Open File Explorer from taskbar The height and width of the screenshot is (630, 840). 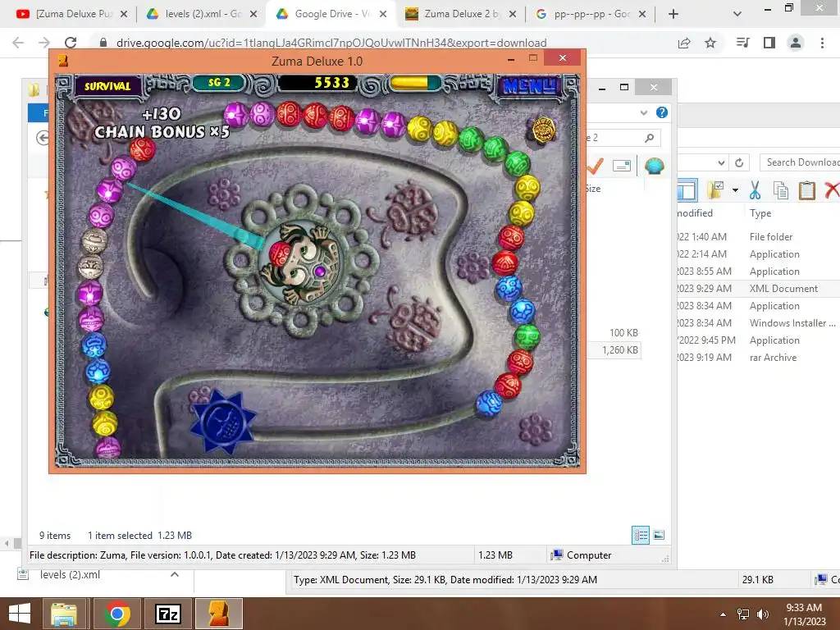tap(64, 614)
